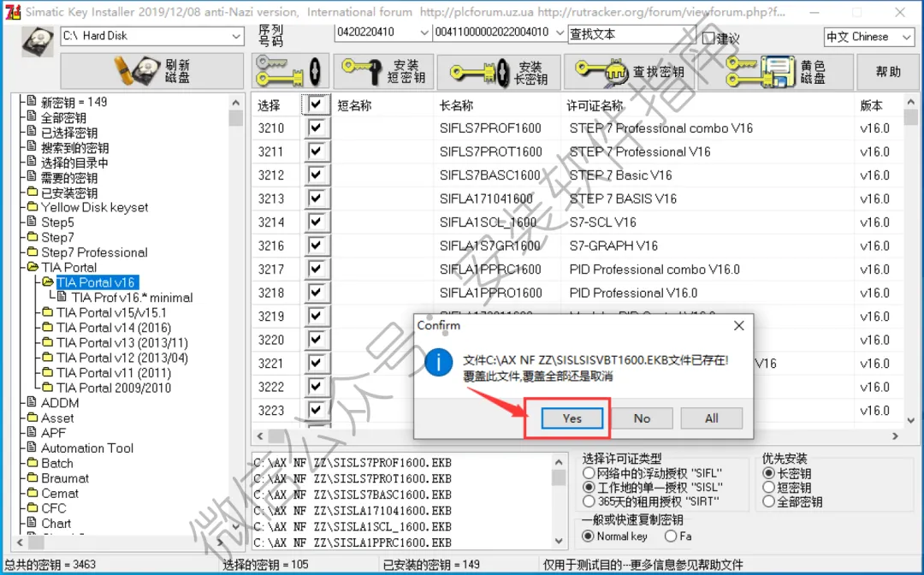The height and width of the screenshot is (575, 924).
Task: Uncheck the checkbox in row 3214
Action: click(x=317, y=222)
